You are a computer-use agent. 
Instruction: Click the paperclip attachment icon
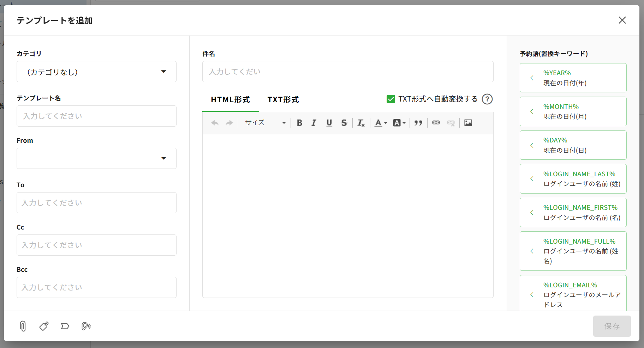click(23, 326)
